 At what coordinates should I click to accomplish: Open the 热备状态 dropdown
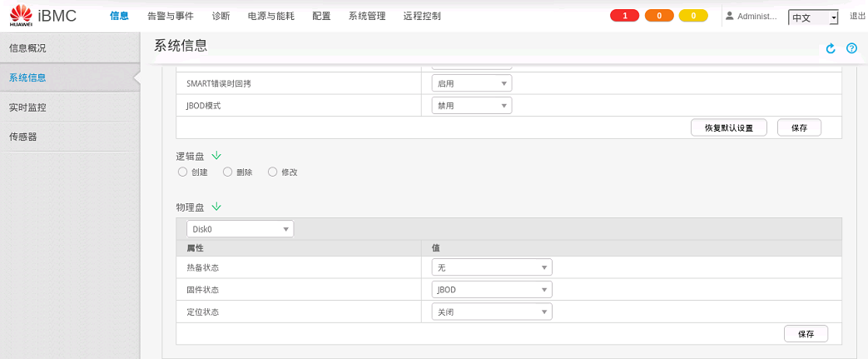492,267
